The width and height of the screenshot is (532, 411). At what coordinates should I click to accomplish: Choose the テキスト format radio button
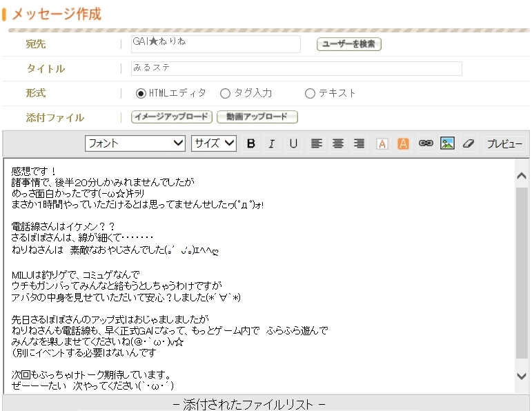click(x=310, y=93)
